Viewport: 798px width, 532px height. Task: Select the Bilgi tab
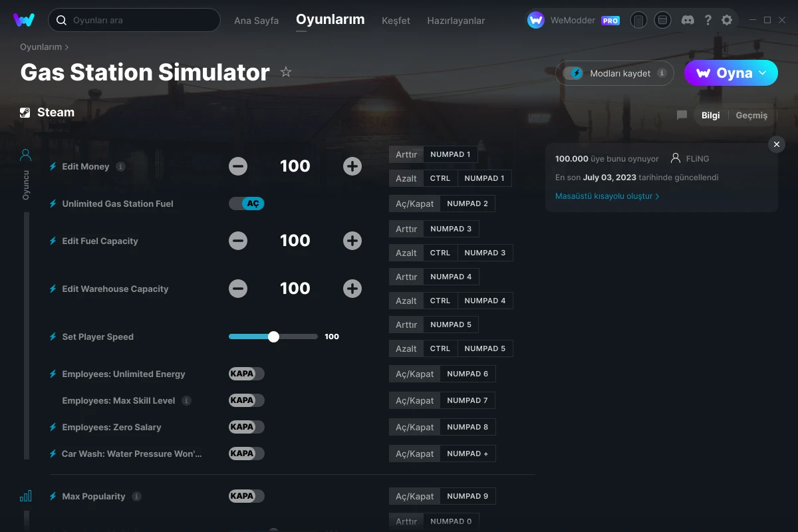pyautogui.click(x=710, y=115)
